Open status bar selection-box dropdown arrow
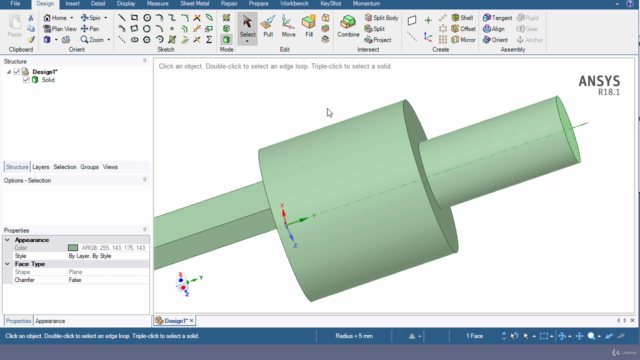Screen dimensions: 640x360 coord(551,336)
